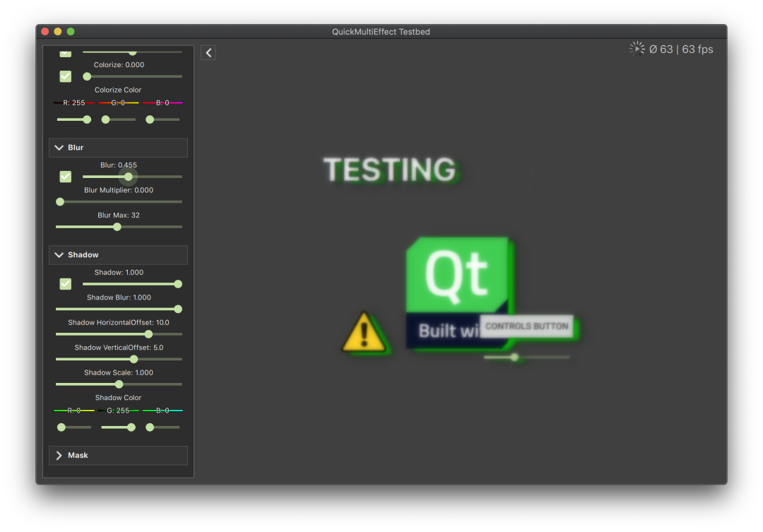
Task: Click the 'Blur Max: 32' label
Action: tap(118, 215)
